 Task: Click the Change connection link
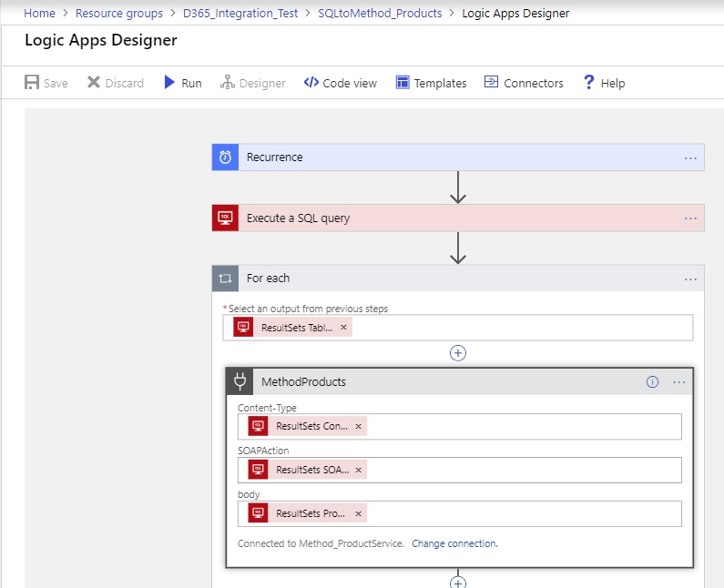(x=454, y=543)
